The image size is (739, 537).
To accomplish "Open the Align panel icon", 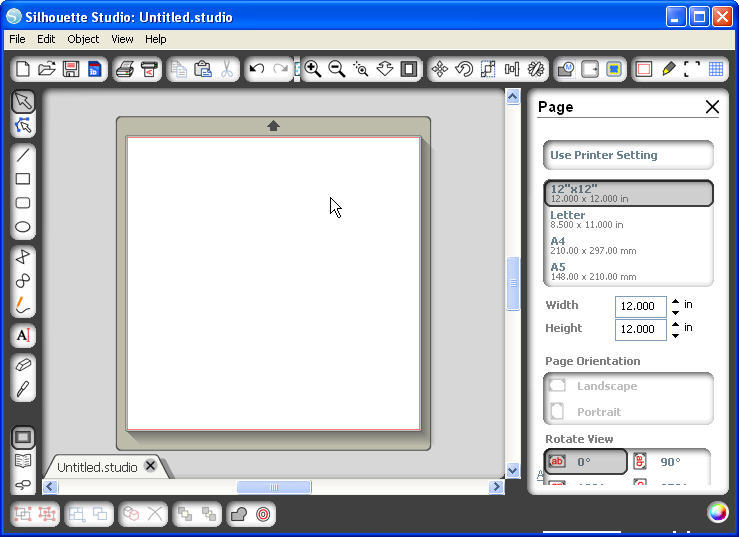I will coord(512,69).
